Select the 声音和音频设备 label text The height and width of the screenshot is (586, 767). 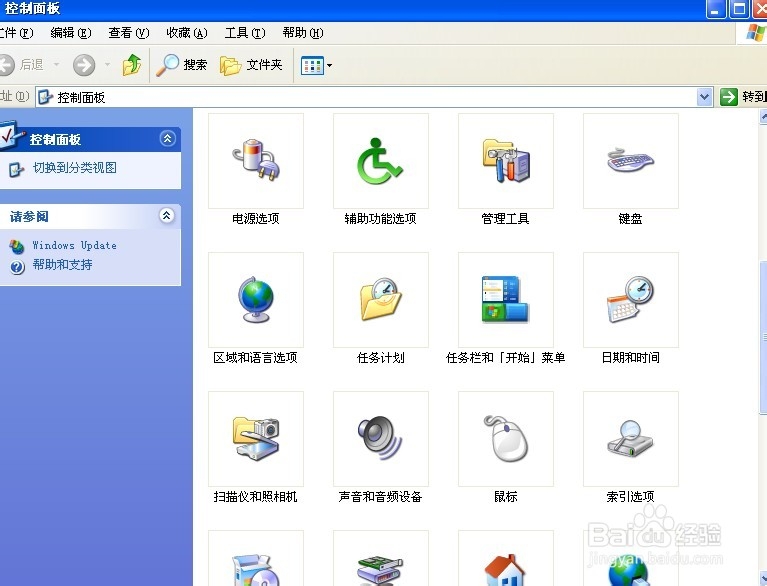tap(381, 496)
